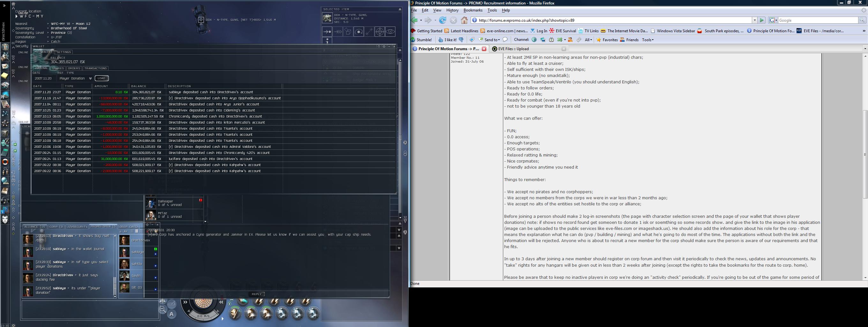
Task: Switch to the EVE Files :: Upload tab
Action: [x=529, y=49]
